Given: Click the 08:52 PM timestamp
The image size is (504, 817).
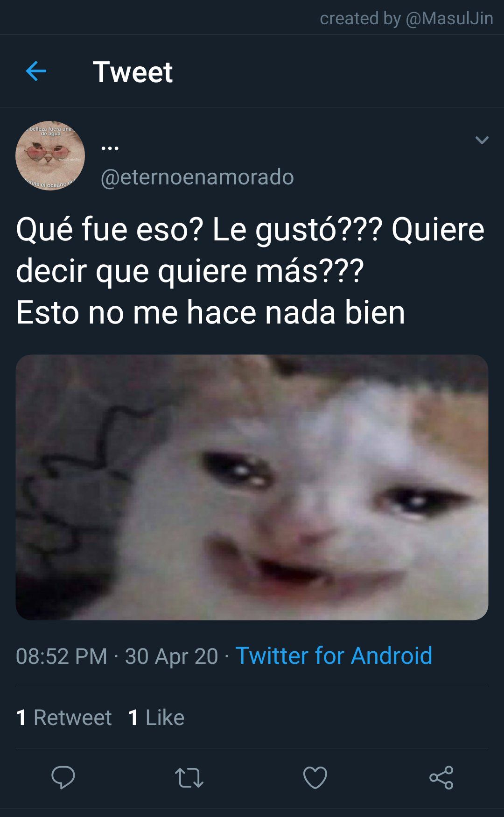Looking at the screenshot, I should coord(62,656).
